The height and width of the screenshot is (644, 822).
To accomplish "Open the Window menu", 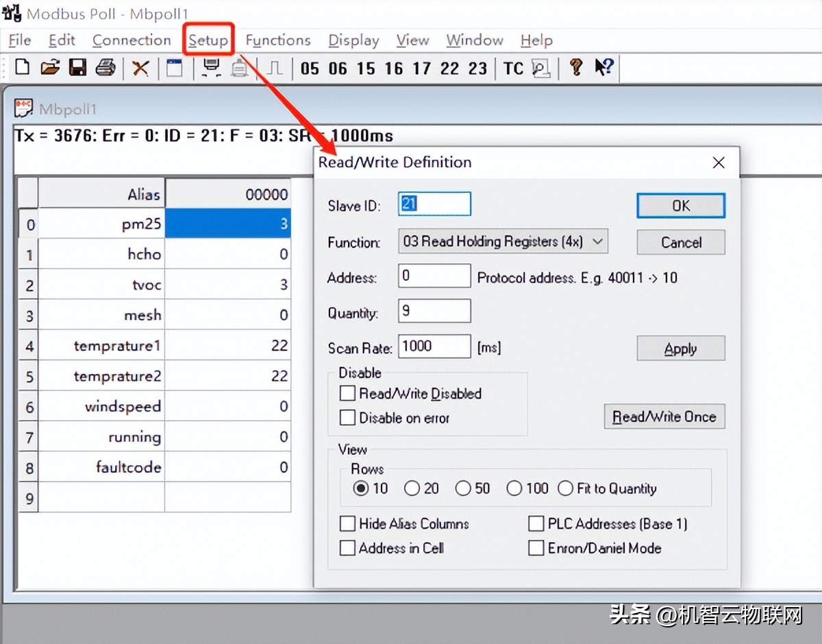I will (x=475, y=40).
